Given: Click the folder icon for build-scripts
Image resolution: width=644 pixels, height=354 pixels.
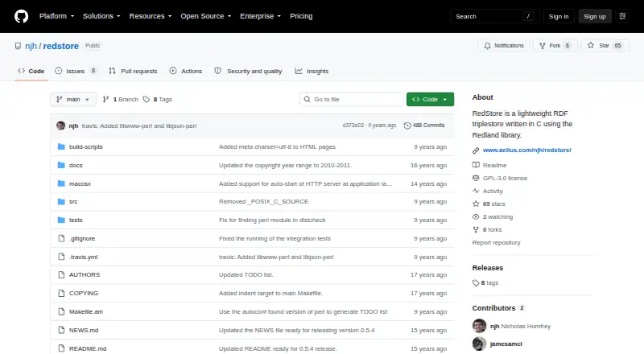Looking at the screenshot, I should [61, 146].
